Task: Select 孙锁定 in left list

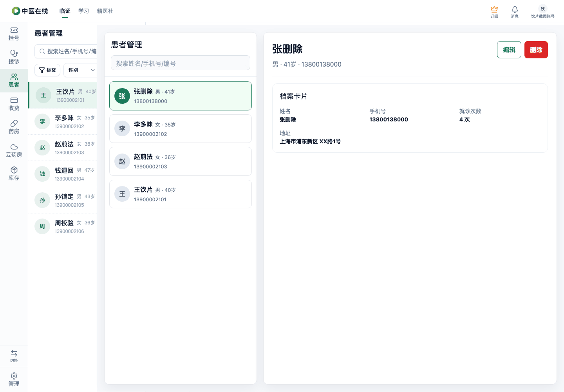Action: pyautogui.click(x=63, y=200)
